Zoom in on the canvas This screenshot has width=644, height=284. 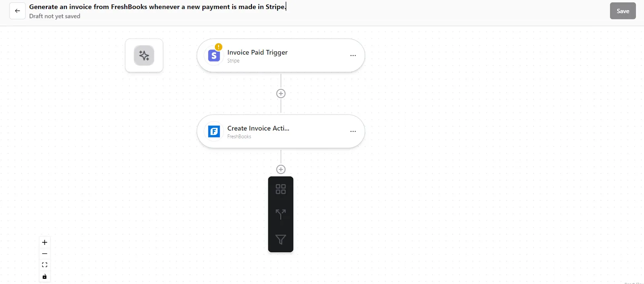tap(45, 242)
